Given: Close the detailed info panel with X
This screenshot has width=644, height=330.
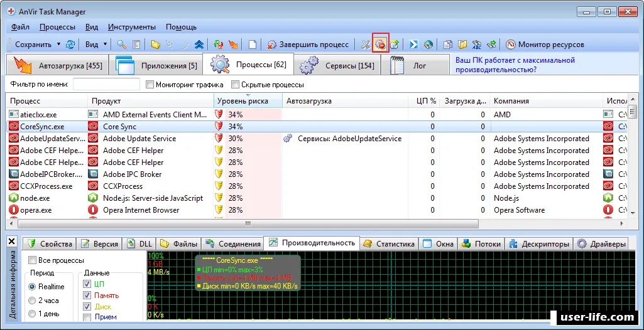Looking at the screenshot, I should [11, 242].
